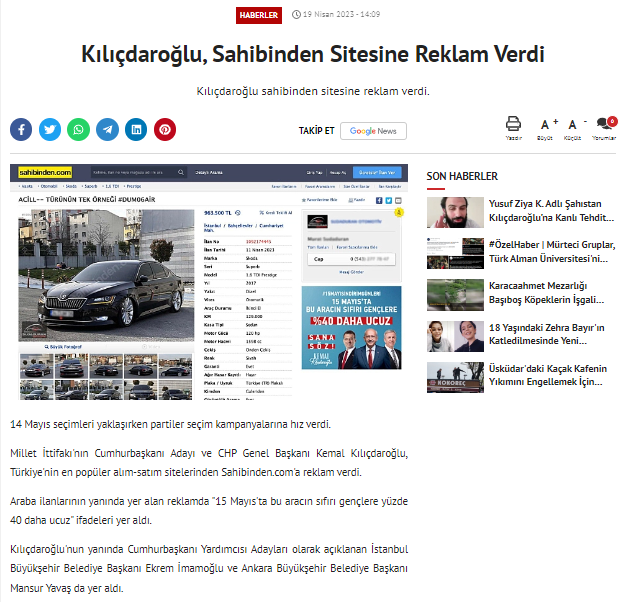
Task: Open #ÖzelHaber news thumbnail
Action: pyautogui.click(x=455, y=253)
